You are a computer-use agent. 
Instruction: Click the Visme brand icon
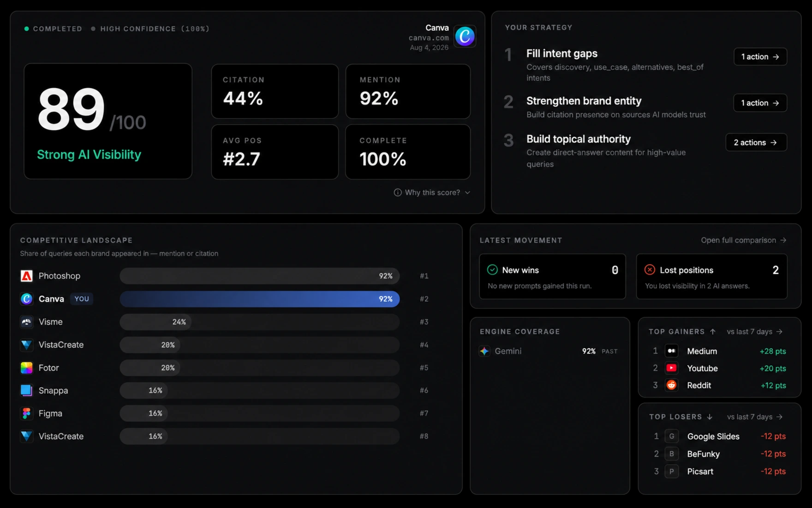coord(27,322)
